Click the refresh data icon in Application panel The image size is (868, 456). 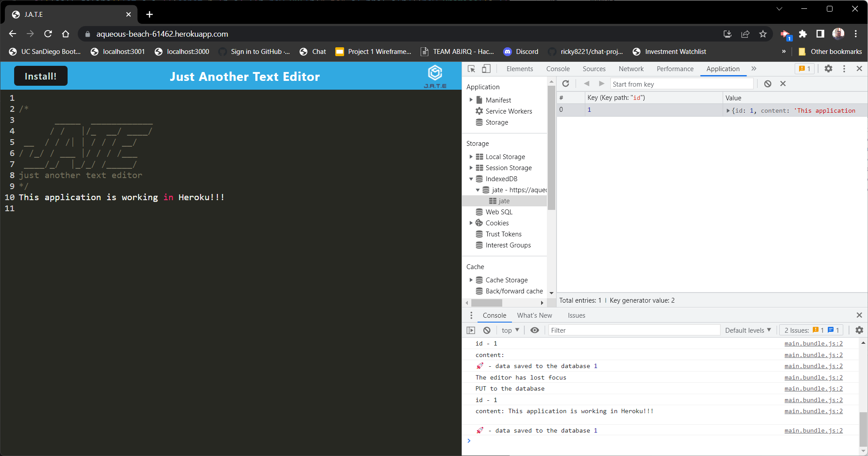tap(565, 84)
